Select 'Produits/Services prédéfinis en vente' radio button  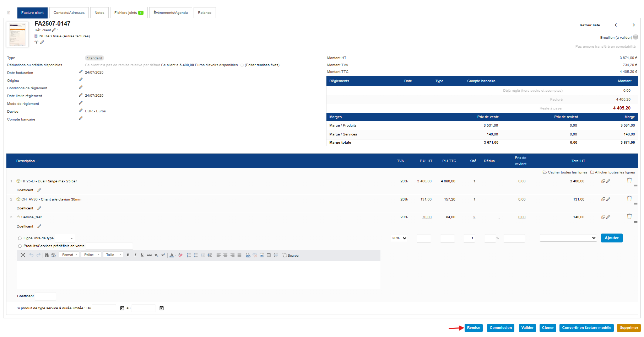[20, 246]
